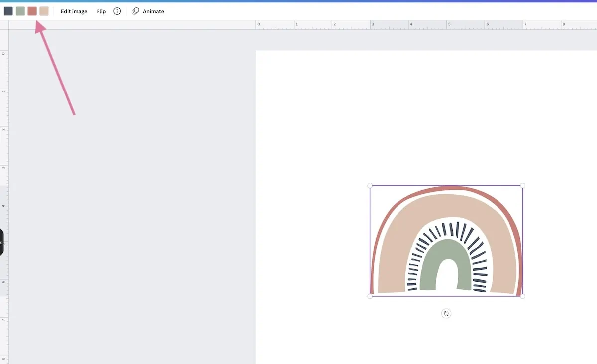Select the rainbow graphic on canvas
597x364 pixels.
(446, 241)
